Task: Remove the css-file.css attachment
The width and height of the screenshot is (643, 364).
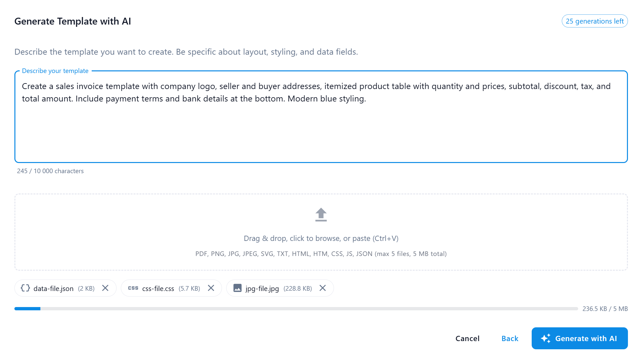Action: [211, 288]
